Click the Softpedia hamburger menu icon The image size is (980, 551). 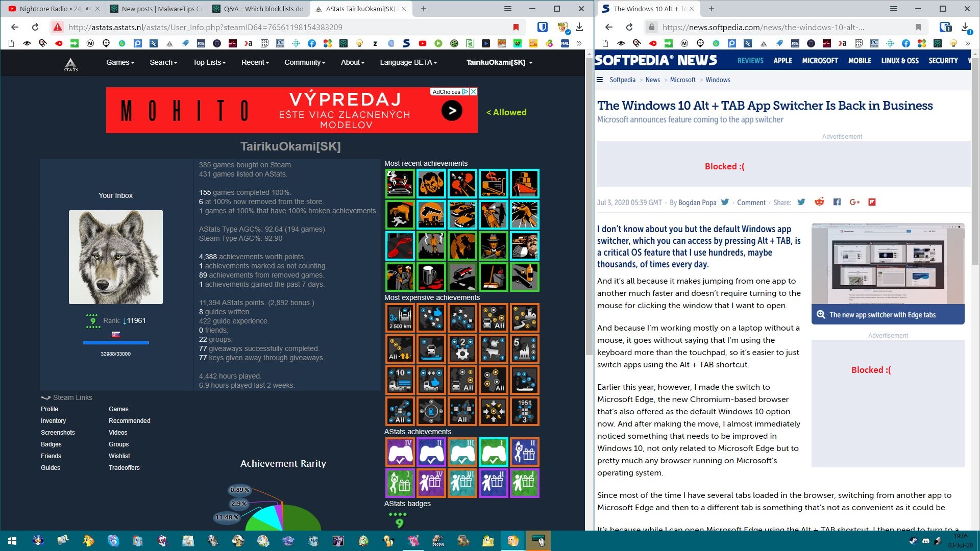(600, 80)
